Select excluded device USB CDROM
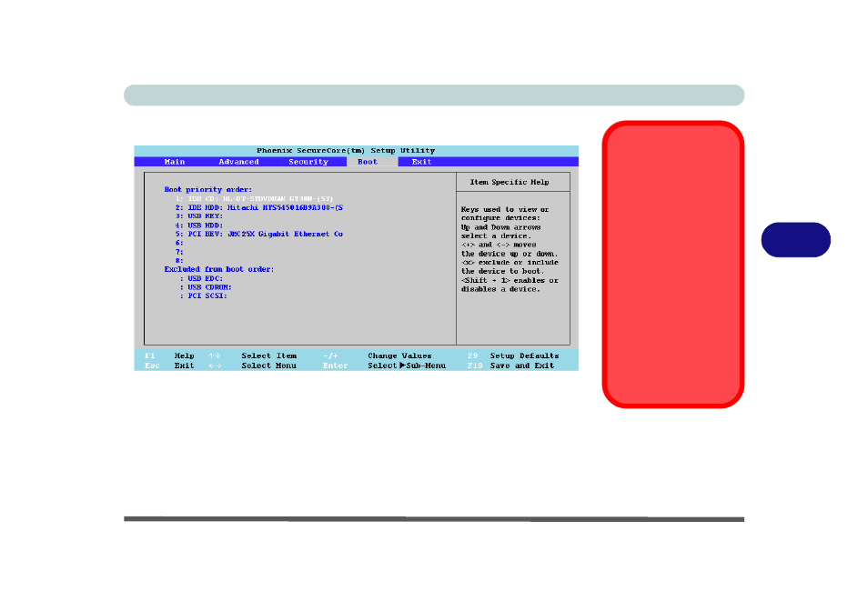This screenshot has height=611, width=868. point(206,287)
